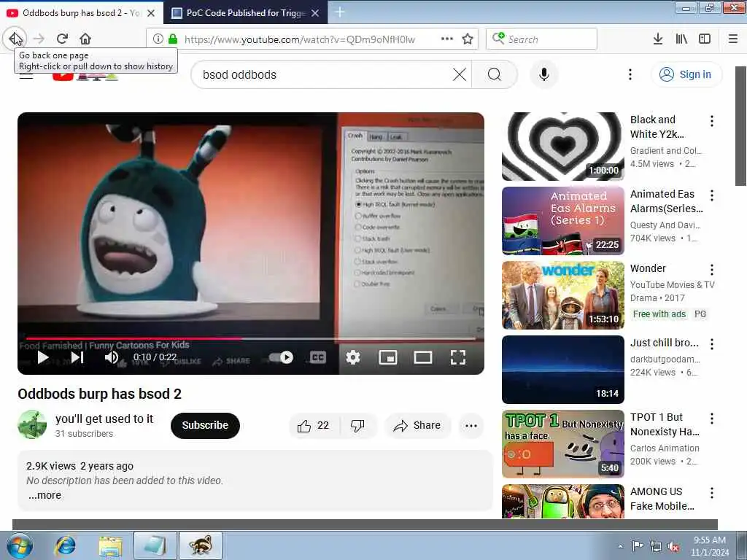Viewport: 747px width, 560px height.
Task: Toggle Firefox sidebars icon
Action: (x=705, y=39)
